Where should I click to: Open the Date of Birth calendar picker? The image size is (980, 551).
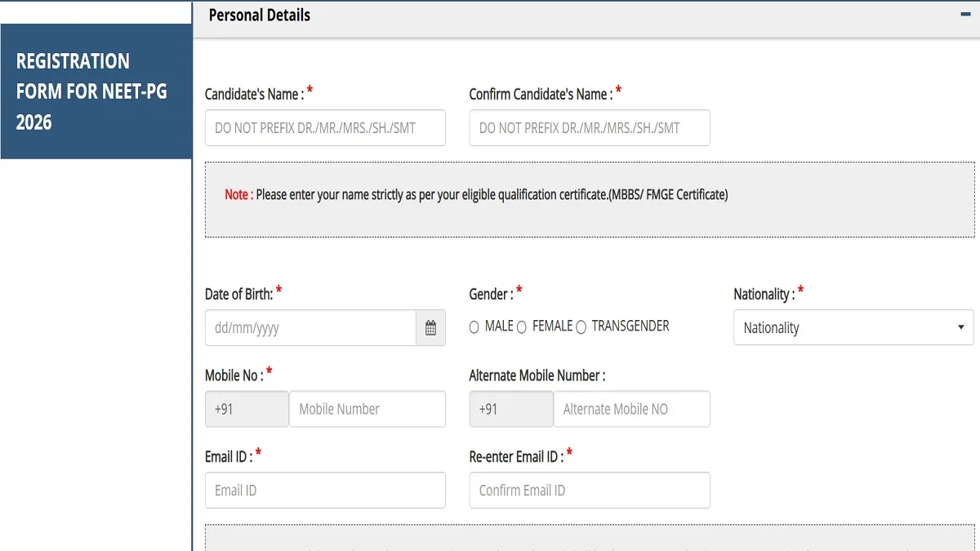click(x=430, y=328)
